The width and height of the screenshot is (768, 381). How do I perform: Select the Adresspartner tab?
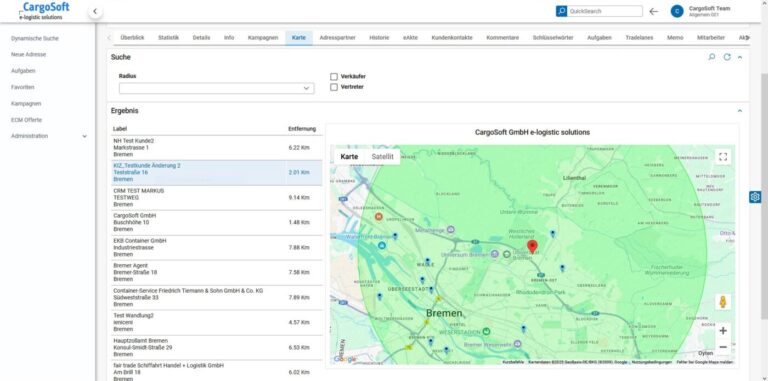(x=337, y=38)
